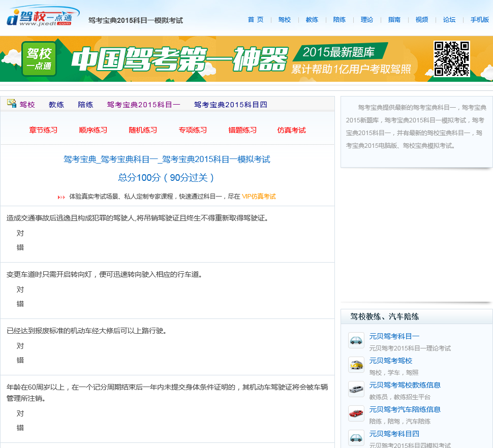493x448 pixels.
Task: Click 陪练 link in sub-navigation bar
Action: (85, 105)
